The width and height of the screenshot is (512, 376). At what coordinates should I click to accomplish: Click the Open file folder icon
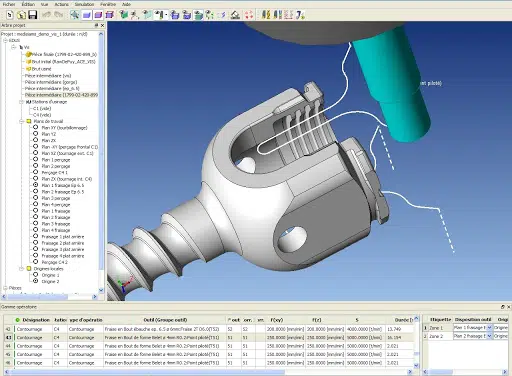(21, 15)
